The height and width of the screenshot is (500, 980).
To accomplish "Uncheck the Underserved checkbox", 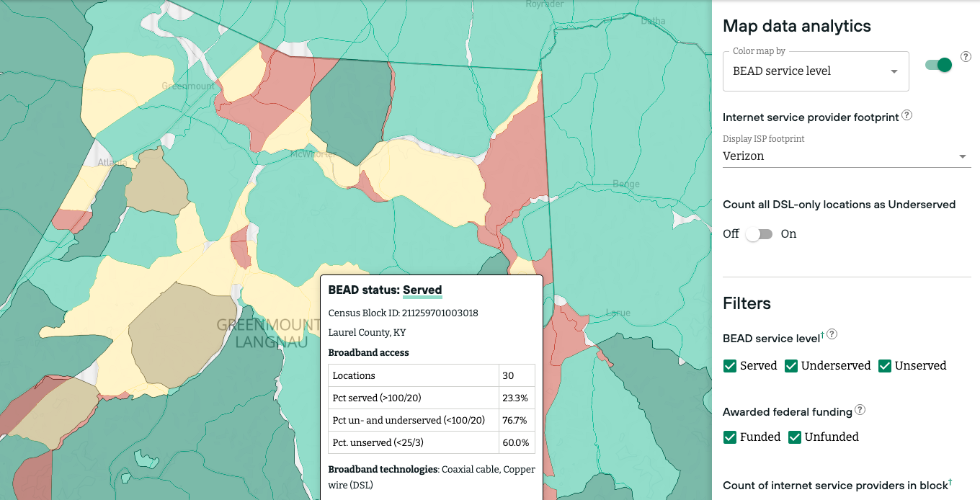I will click(x=791, y=366).
